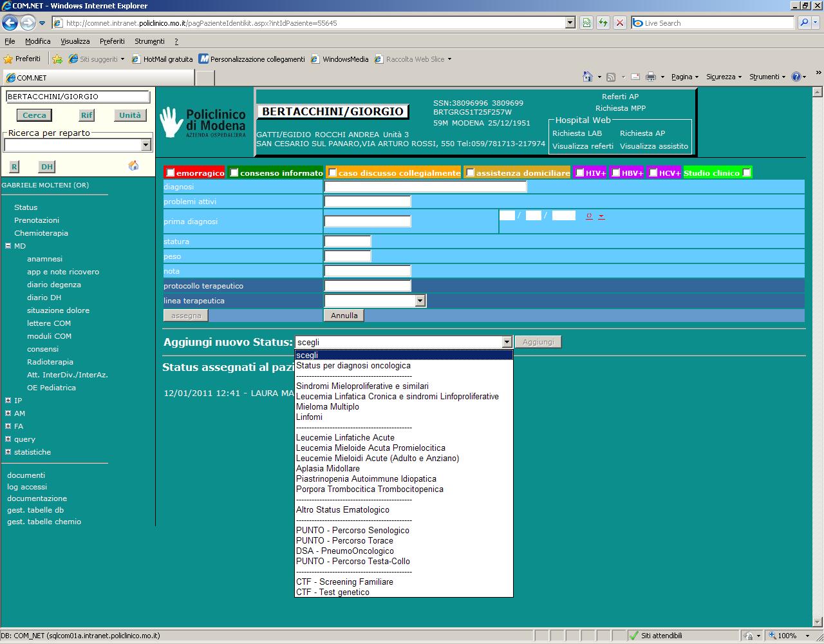Image resolution: width=824 pixels, height=644 pixels.
Task: Toggle the HBV+ checkbox
Action: coord(615,173)
